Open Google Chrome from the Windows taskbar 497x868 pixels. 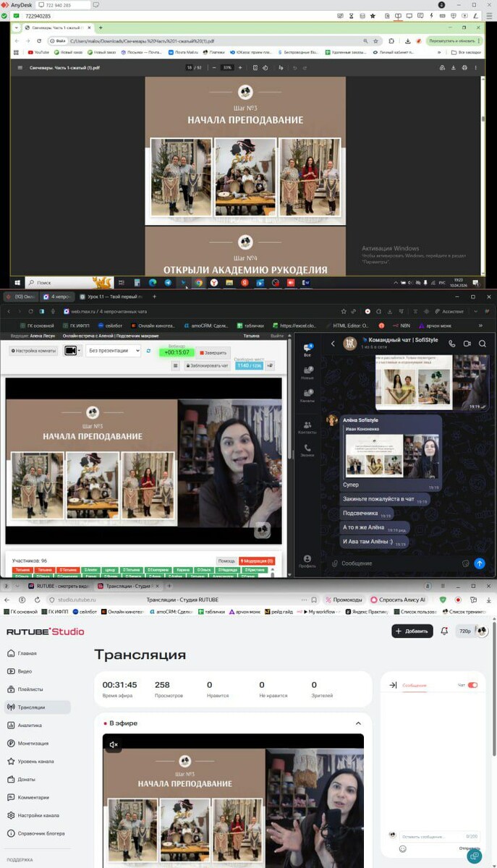coord(199,282)
